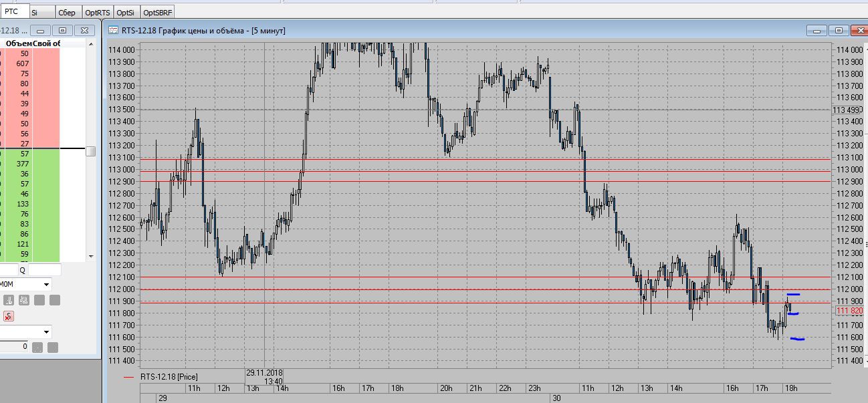Viewport: 868px width, 403px height.
Task: Select the ask row with volume 39
Action: pyautogui.click(x=30, y=104)
